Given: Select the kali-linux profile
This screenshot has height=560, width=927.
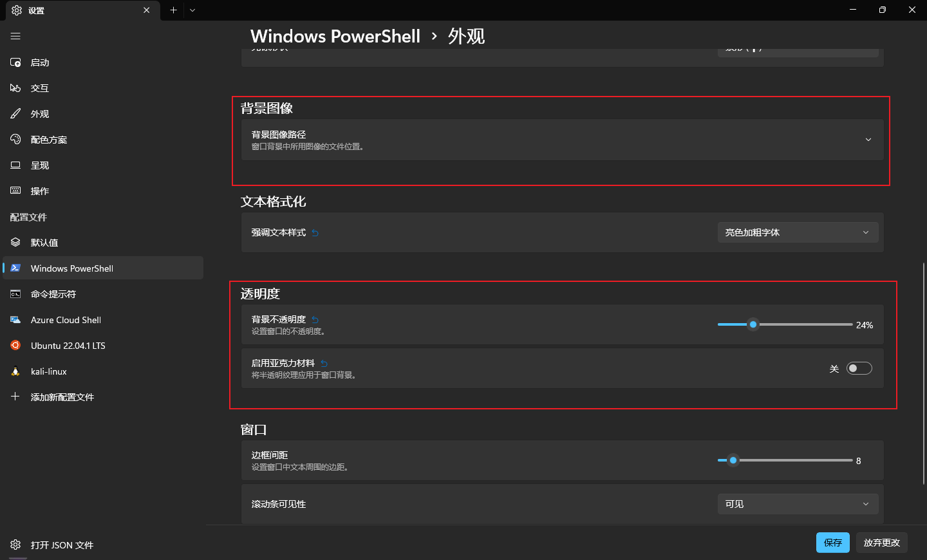Looking at the screenshot, I should [x=49, y=371].
